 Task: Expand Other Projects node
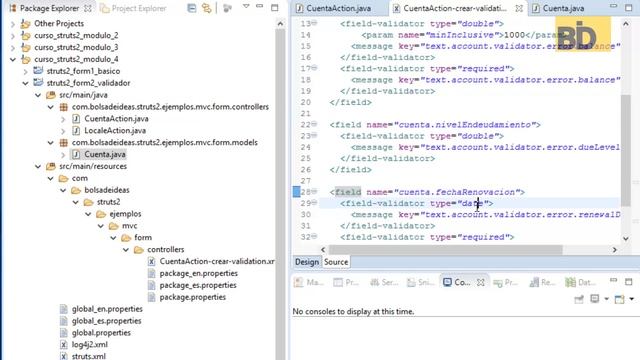pos(13,24)
